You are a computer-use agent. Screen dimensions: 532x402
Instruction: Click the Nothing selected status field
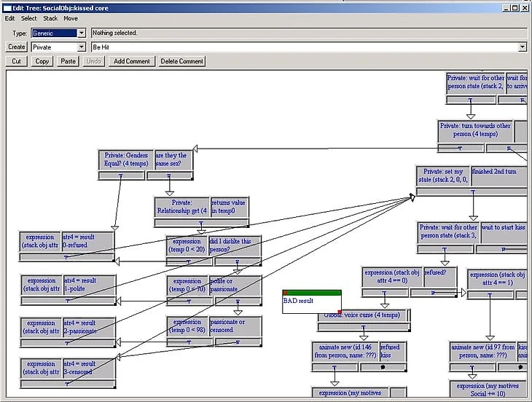click(306, 33)
